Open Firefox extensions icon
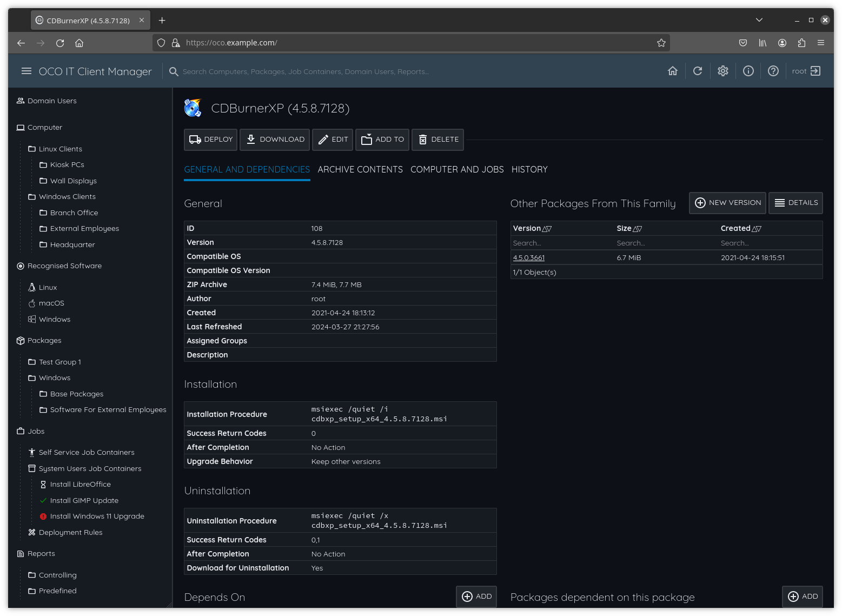The height and width of the screenshot is (616, 842). coord(801,43)
